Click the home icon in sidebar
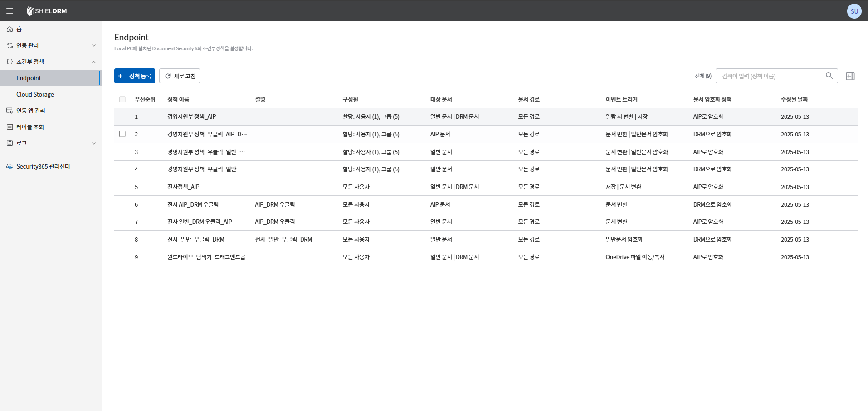Screen dimensions: 868x411 [10, 29]
